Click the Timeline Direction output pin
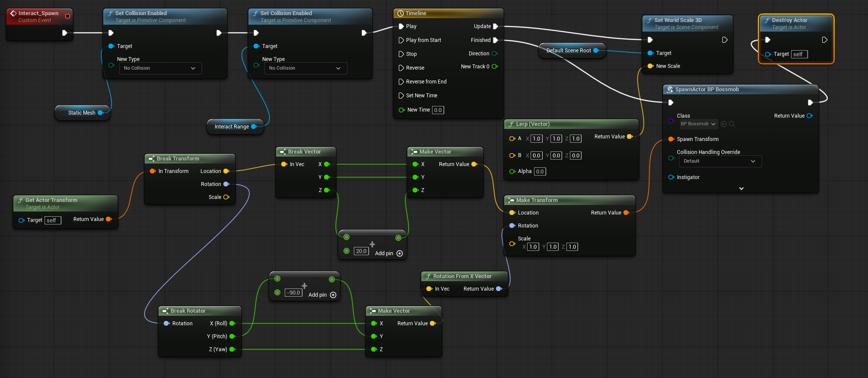The height and width of the screenshot is (378, 868). coord(495,54)
